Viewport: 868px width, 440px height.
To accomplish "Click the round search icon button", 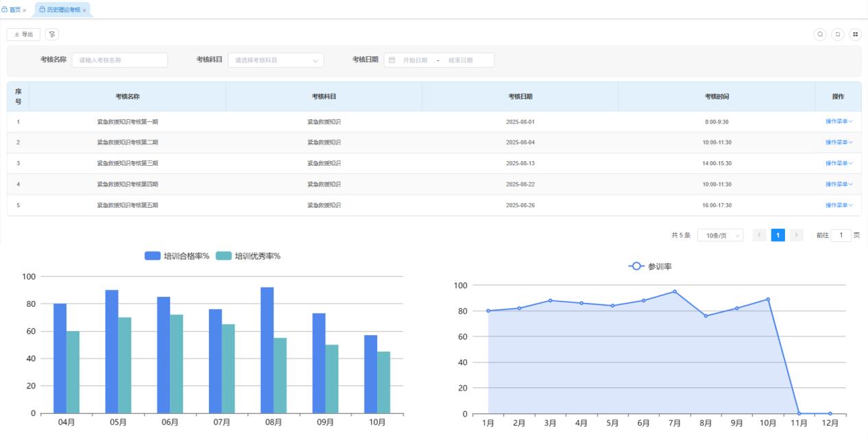I will tap(819, 34).
